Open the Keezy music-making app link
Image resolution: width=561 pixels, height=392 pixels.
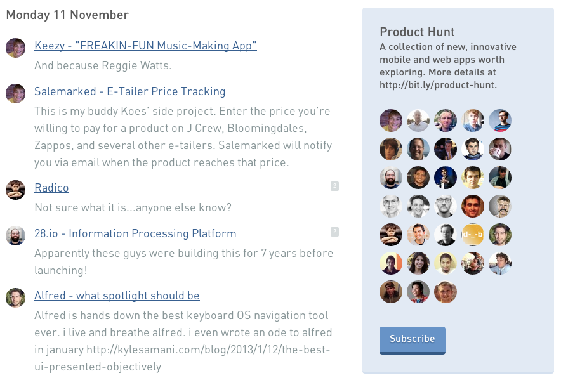[x=145, y=46]
